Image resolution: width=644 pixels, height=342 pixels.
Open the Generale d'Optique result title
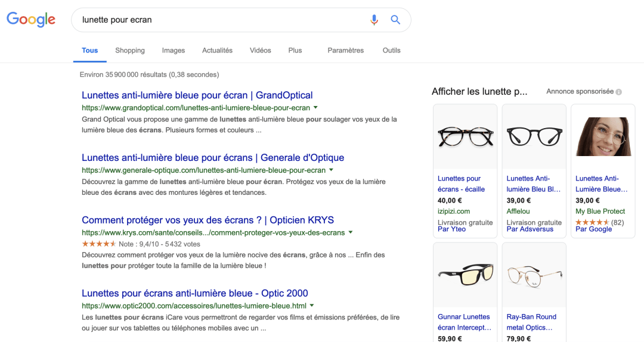pos(213,158)
